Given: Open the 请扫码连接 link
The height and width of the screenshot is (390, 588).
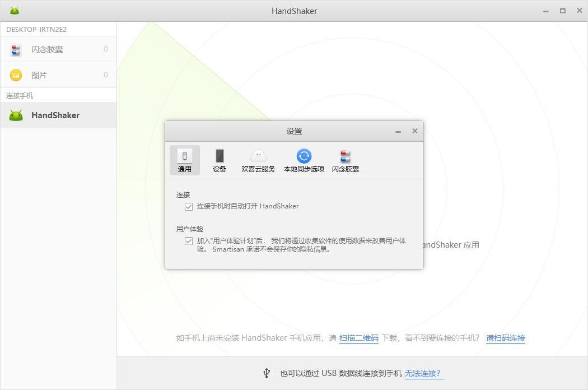Looking at the screenshot, I should [x=506, y=338].
